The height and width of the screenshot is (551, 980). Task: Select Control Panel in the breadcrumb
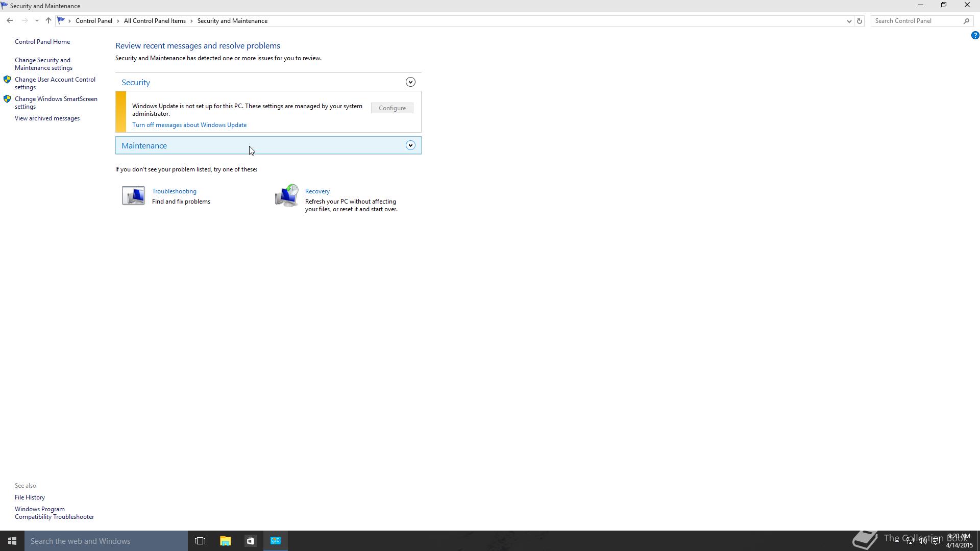point(94,21)
